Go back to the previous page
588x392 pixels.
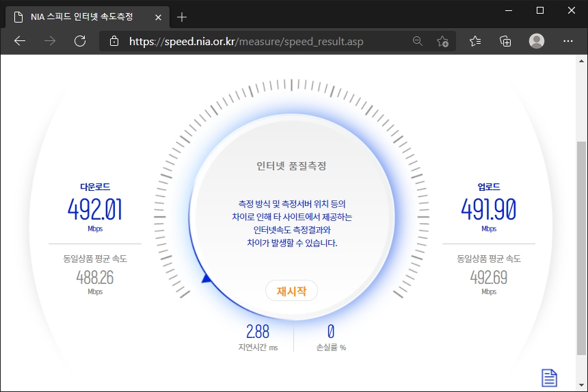coord(20,41)
